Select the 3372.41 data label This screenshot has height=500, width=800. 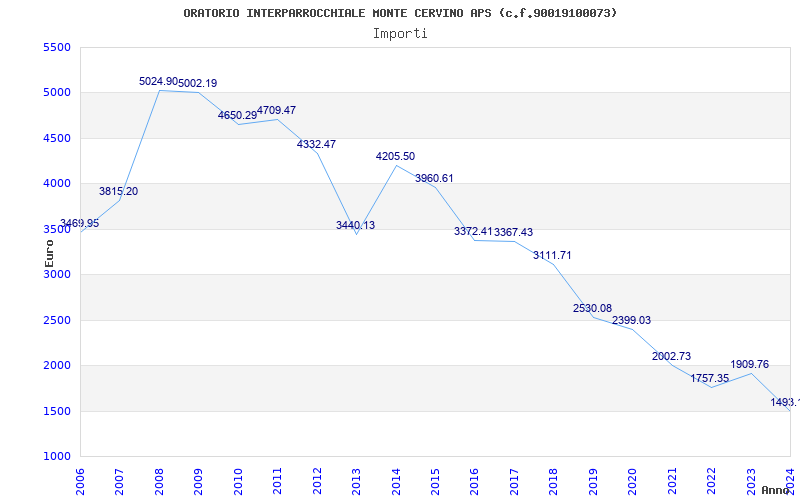473,232
